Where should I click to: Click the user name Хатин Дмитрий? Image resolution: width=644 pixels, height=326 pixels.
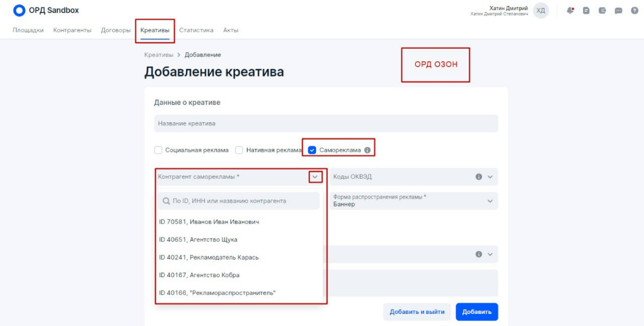coord(509,8)
